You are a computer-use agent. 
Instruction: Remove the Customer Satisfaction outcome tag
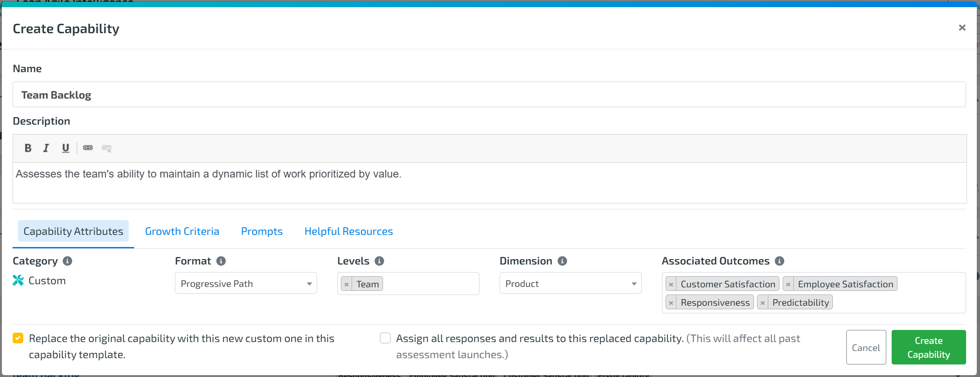click(671, 284)
